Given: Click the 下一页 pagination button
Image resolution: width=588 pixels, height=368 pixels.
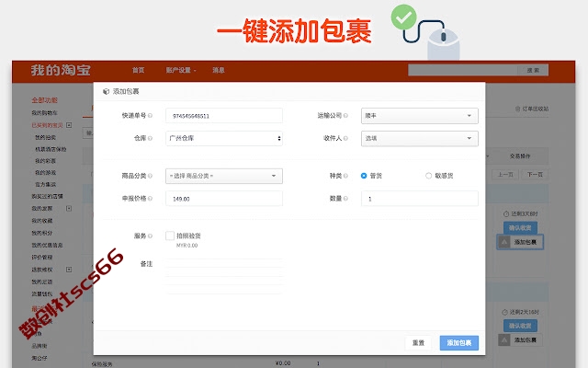Looking at the screenshot, I should 535,175.
